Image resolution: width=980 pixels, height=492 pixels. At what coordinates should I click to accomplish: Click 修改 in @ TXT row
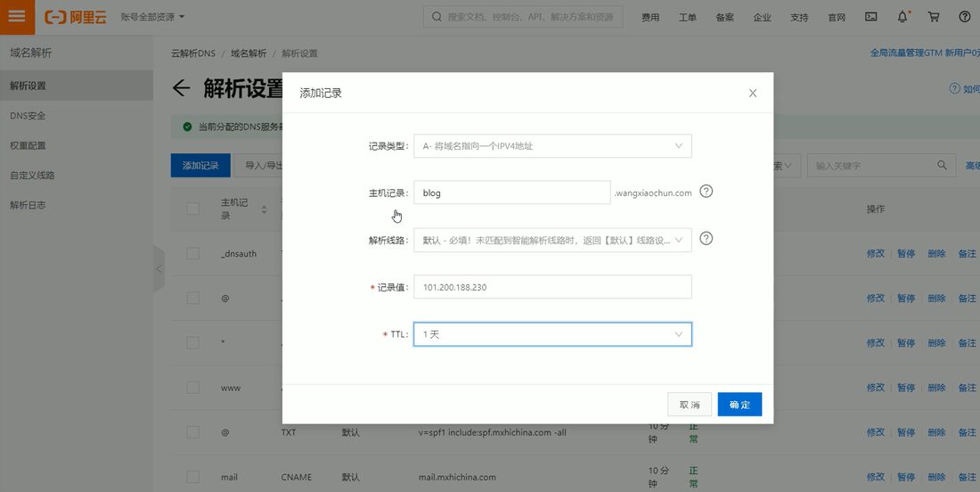[x=875, y=432]
